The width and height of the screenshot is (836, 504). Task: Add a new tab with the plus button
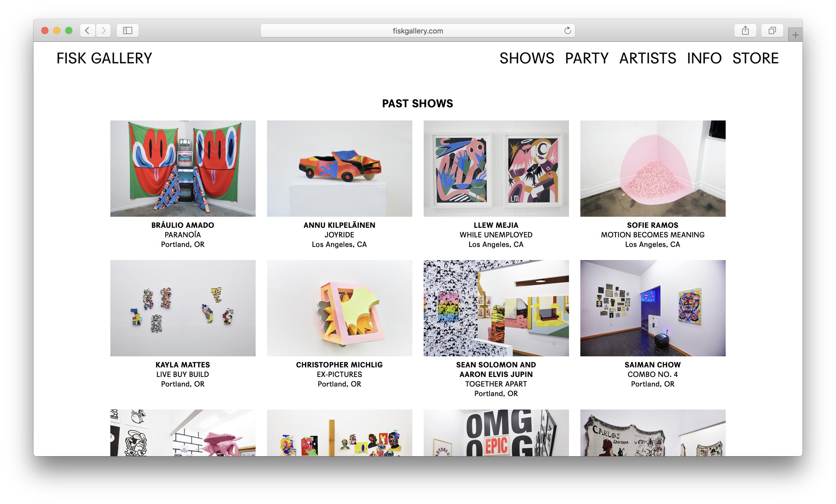coord(795,35)
